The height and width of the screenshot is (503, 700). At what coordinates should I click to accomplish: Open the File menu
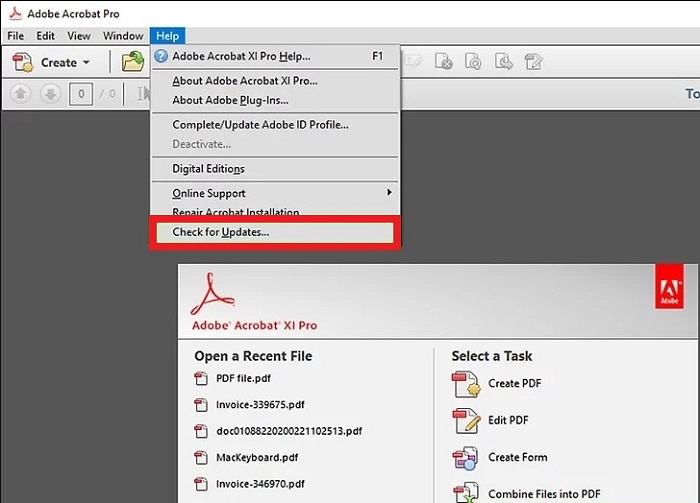[16, 36]
